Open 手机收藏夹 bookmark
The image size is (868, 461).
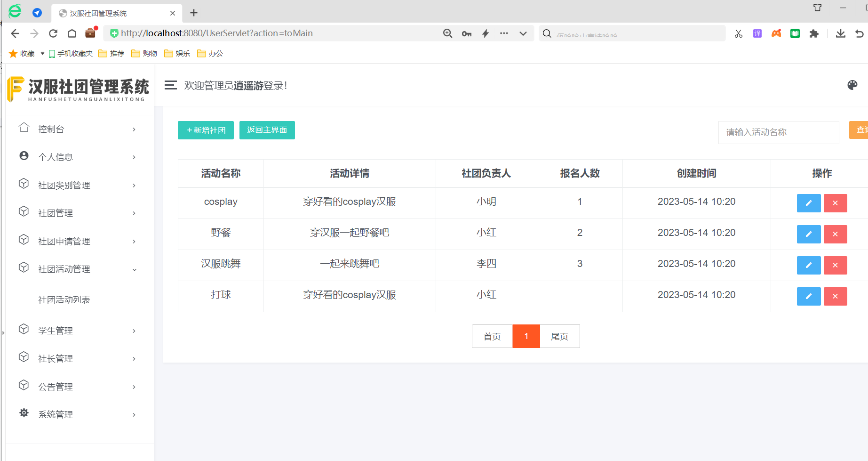coord(71,54)
